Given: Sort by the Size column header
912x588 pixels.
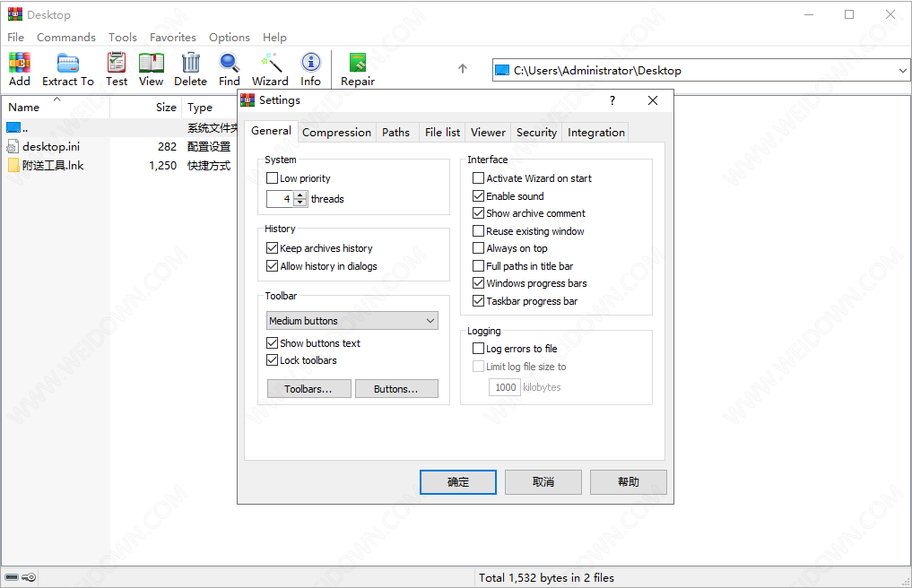Looking at the screenshot, I should (146, 107).
